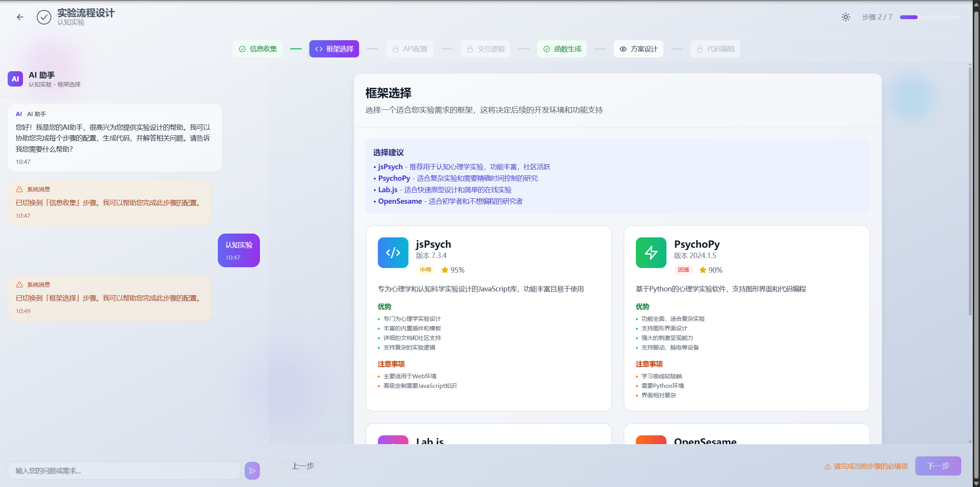
Task: Click the 步骤 2/7 progress bar
Action: tap(931, 17)
